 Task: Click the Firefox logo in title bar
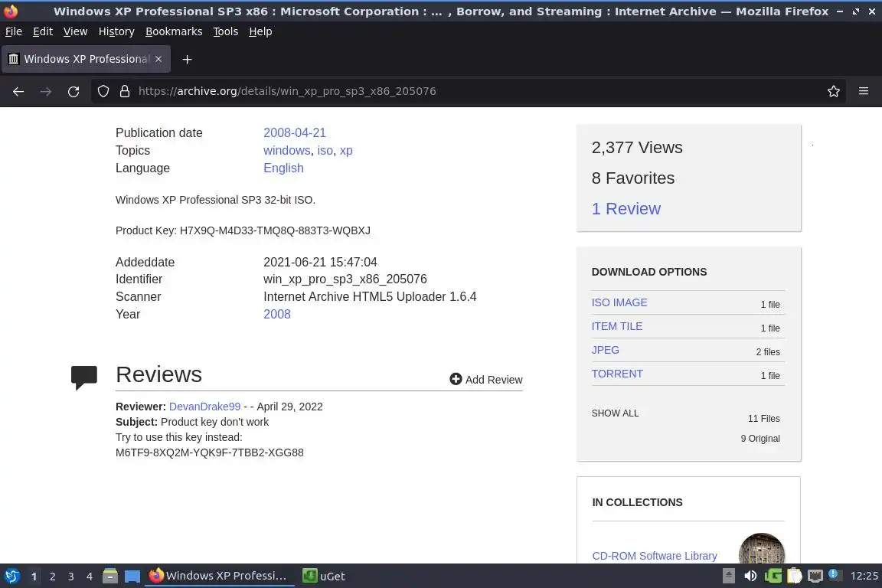[x=11, y=11]
